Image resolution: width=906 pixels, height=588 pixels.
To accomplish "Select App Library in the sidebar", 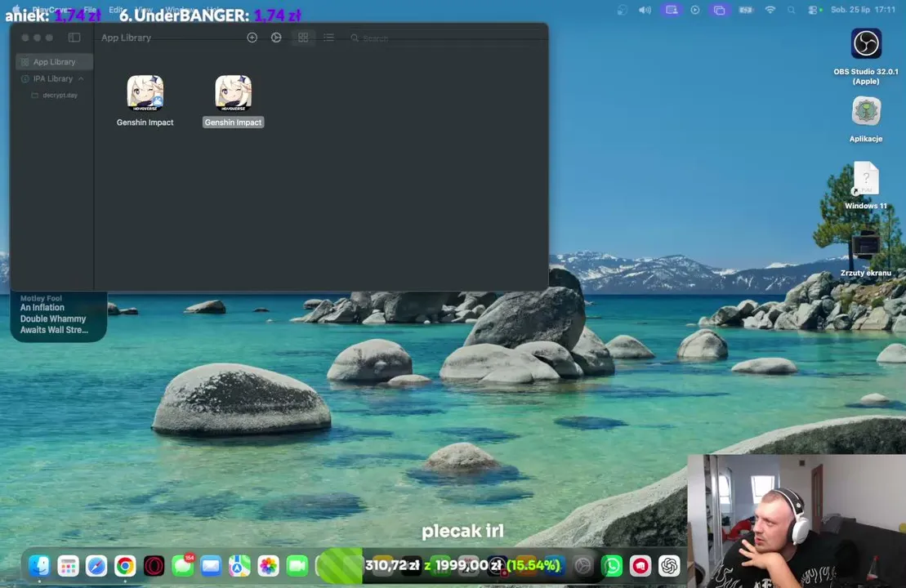I will tap(54, 62).
